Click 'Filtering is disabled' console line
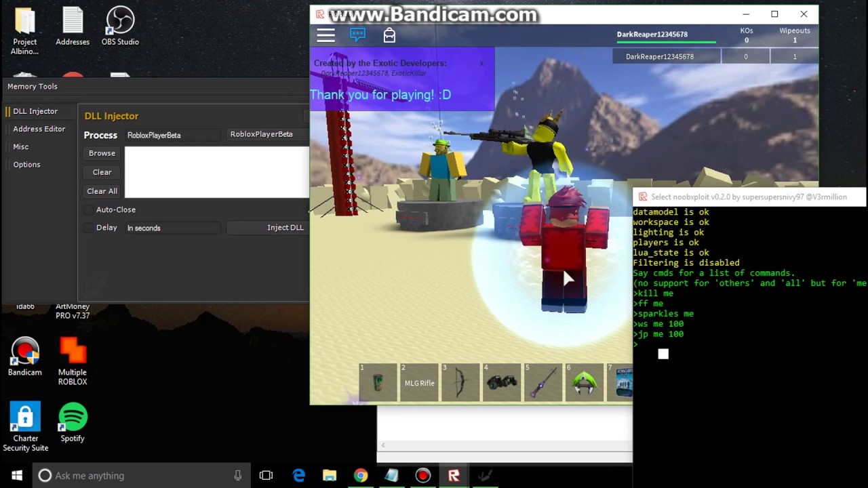The image size is (868, 488). [x=686, y=263]
